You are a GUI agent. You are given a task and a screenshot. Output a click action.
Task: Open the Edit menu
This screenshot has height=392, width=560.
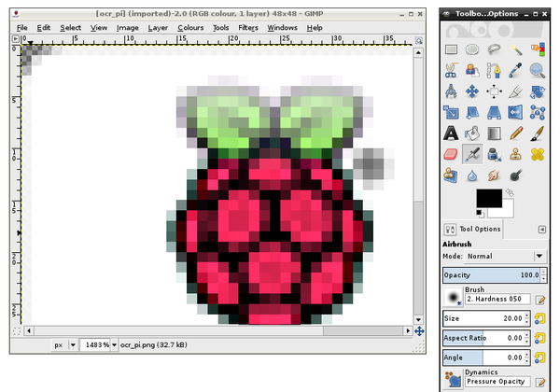tap(44, 27)
